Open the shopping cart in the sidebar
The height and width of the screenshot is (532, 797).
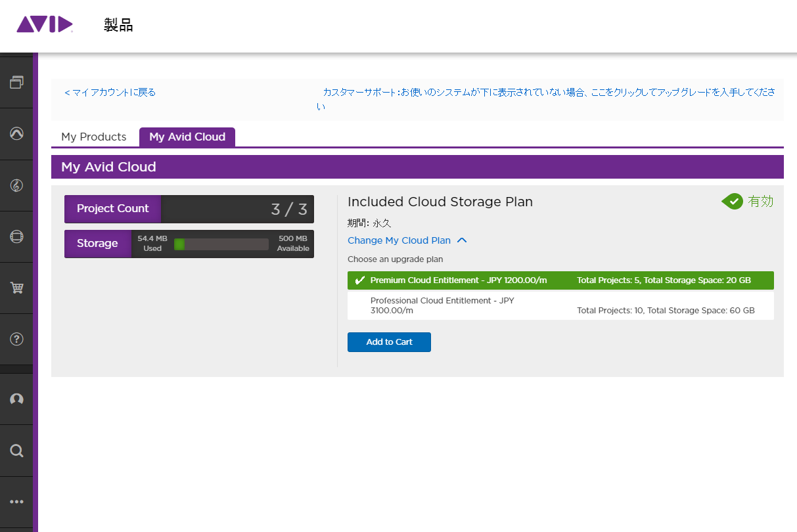17,288
